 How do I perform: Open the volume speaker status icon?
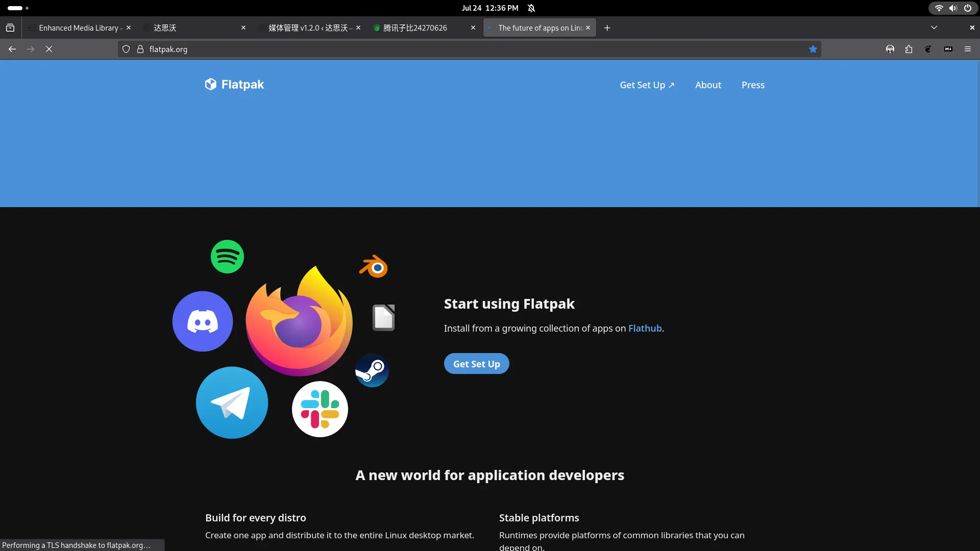[953, 8]
